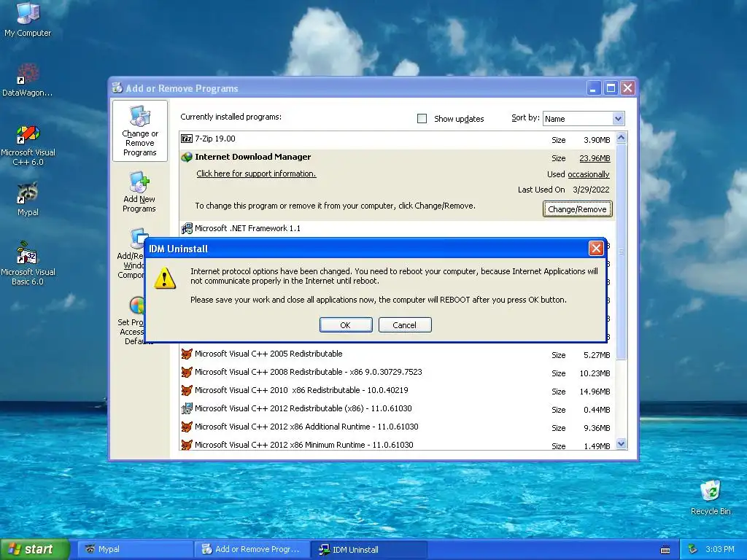This screenshot has height=560, width=747.
Task: Select the 7-Zip 19.00 entry
Action: tap(398, 139)
